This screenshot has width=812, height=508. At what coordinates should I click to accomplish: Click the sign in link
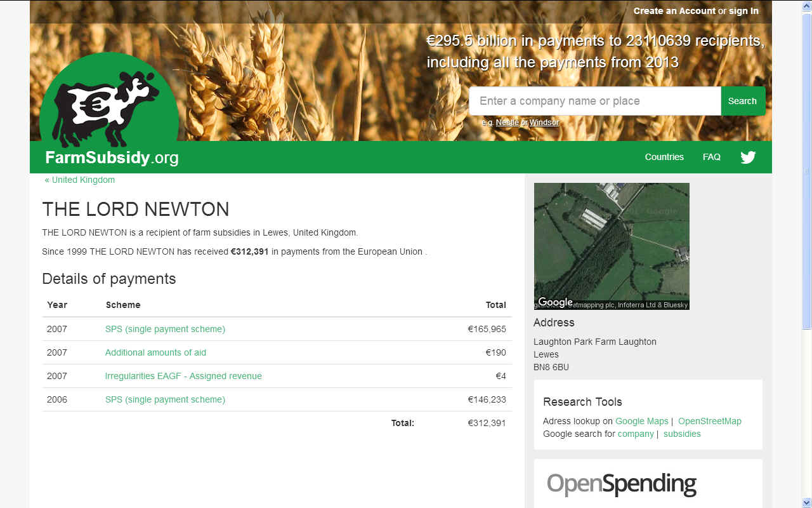743,11
